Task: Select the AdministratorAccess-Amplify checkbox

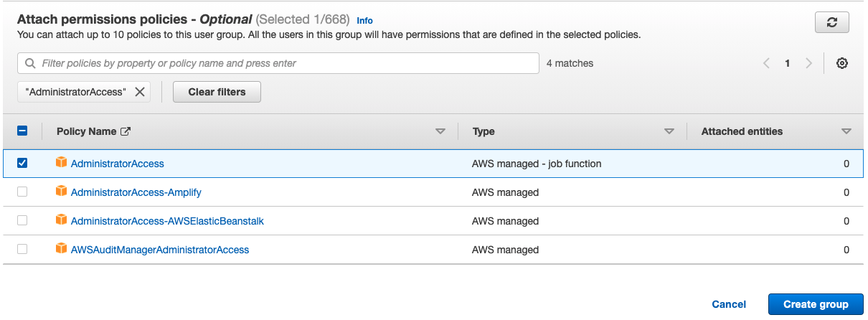Action: 22,192
